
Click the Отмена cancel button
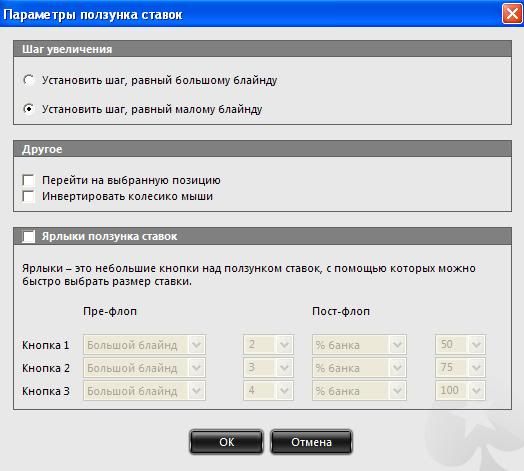(311, 442)
